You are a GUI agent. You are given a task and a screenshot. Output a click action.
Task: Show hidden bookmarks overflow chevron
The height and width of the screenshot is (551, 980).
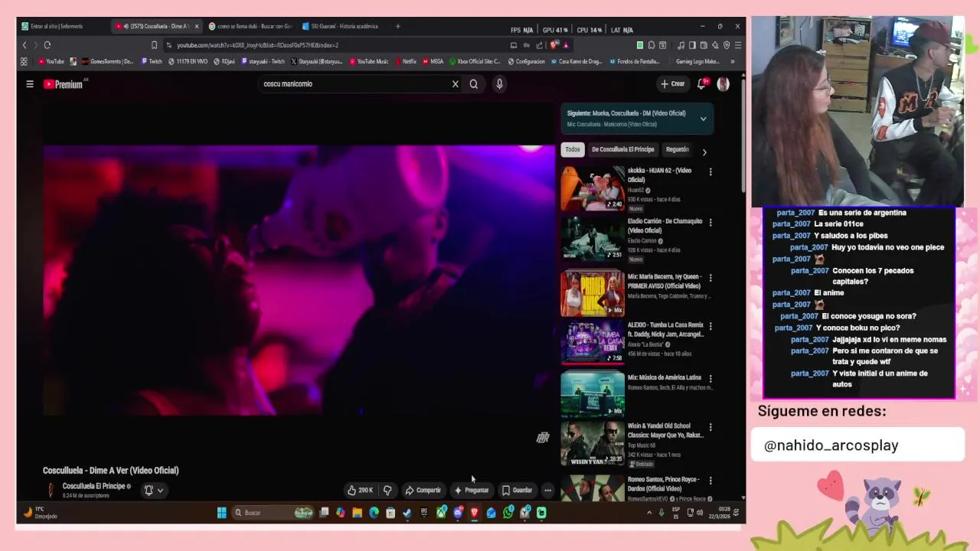tap(733, 62)
